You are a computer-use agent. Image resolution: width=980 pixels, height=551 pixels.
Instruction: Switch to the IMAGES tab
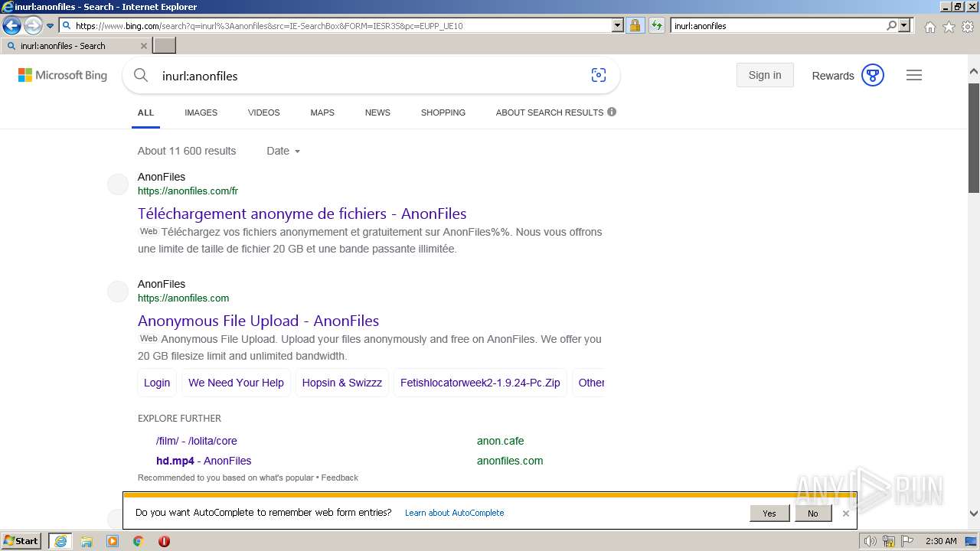tap(201, 112)
